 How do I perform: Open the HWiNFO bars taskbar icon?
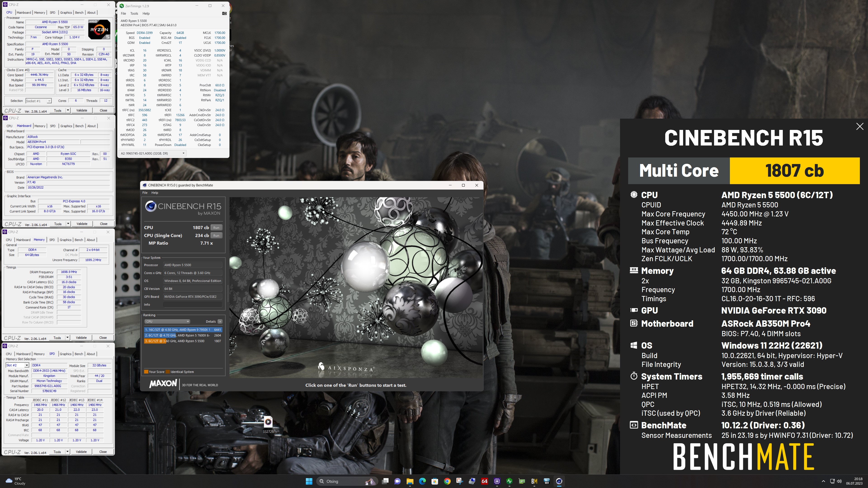(547, 481)
